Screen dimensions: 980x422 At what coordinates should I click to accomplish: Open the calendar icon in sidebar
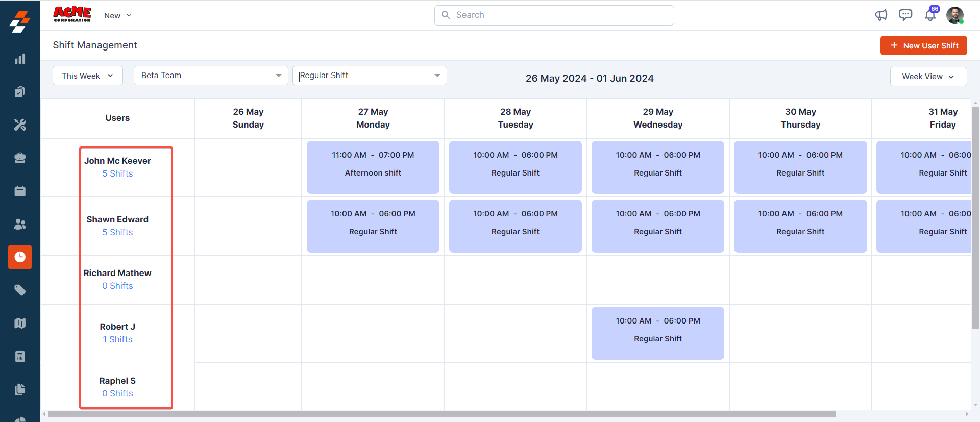[20, 191]
